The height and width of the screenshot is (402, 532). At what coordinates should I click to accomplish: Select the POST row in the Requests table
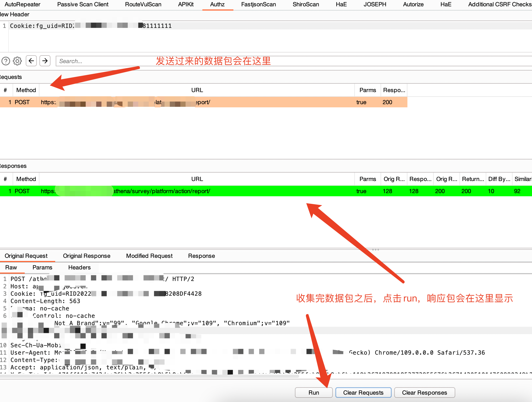[184, 102]
